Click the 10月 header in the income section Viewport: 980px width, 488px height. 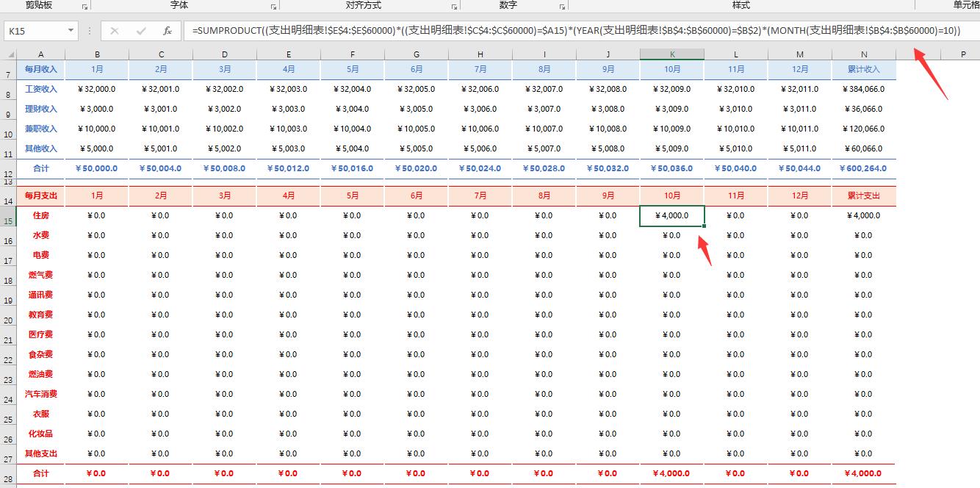click(671, 69)
